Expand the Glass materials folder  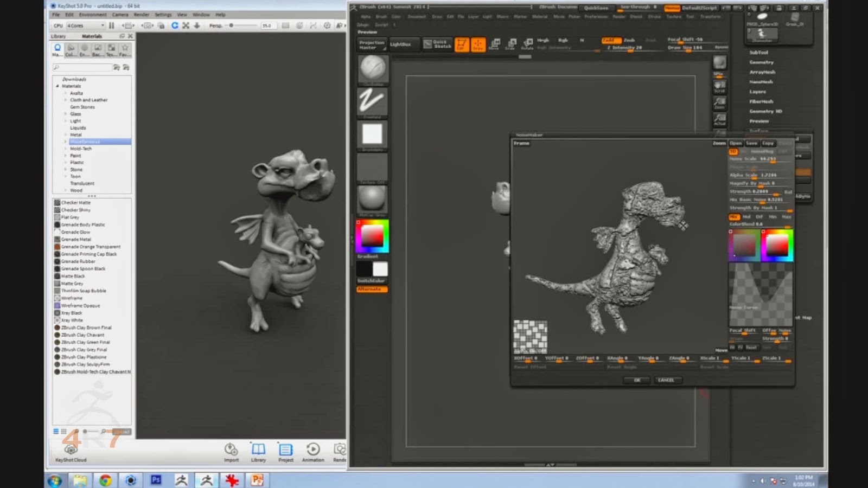66,114
